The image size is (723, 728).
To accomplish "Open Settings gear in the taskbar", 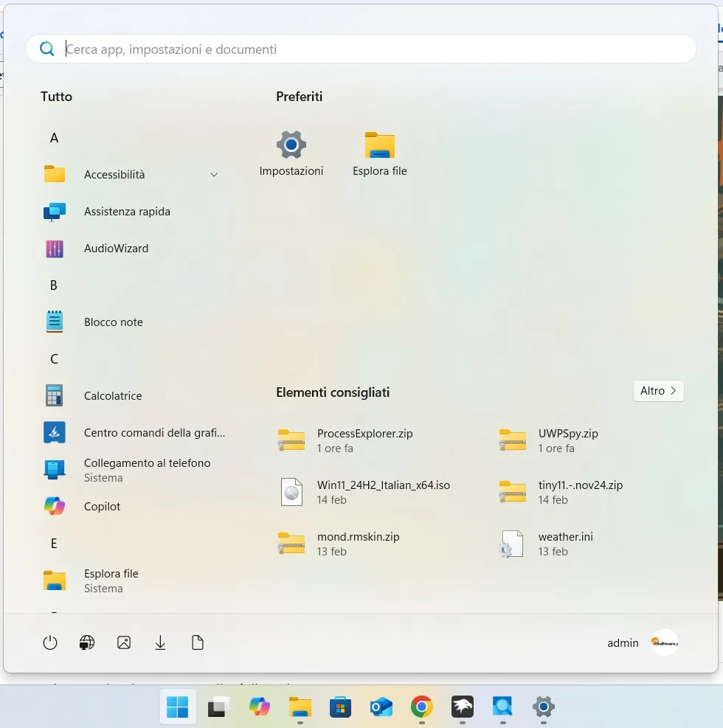I will (x=543, y=707).
